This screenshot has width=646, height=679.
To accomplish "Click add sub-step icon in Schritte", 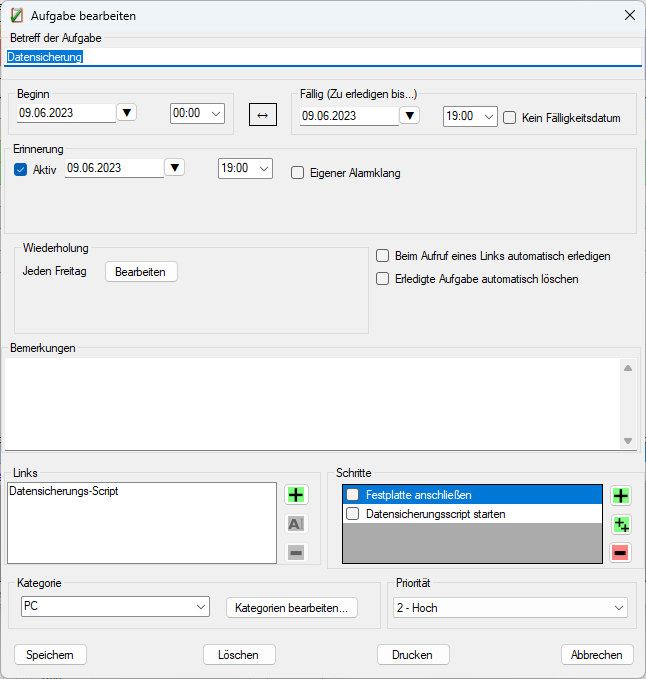I will click(x=620, y=524).
